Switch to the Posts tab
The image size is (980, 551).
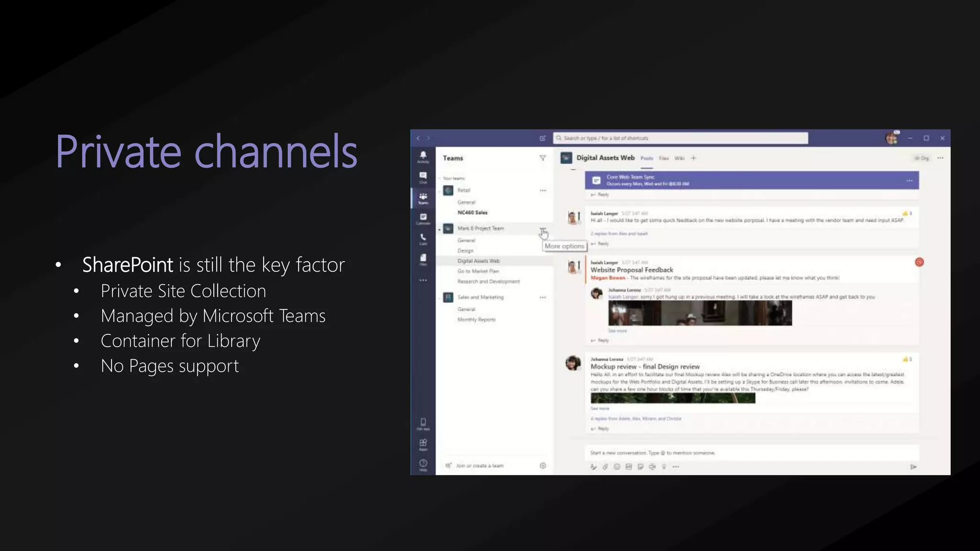pos(646,158)
